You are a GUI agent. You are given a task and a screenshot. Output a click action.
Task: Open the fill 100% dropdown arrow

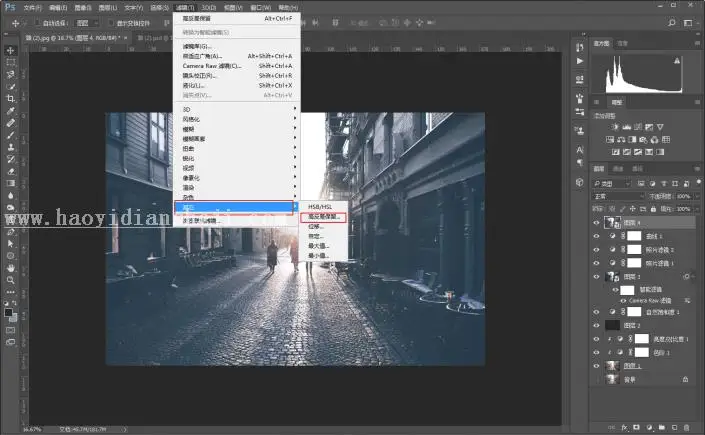696,209
